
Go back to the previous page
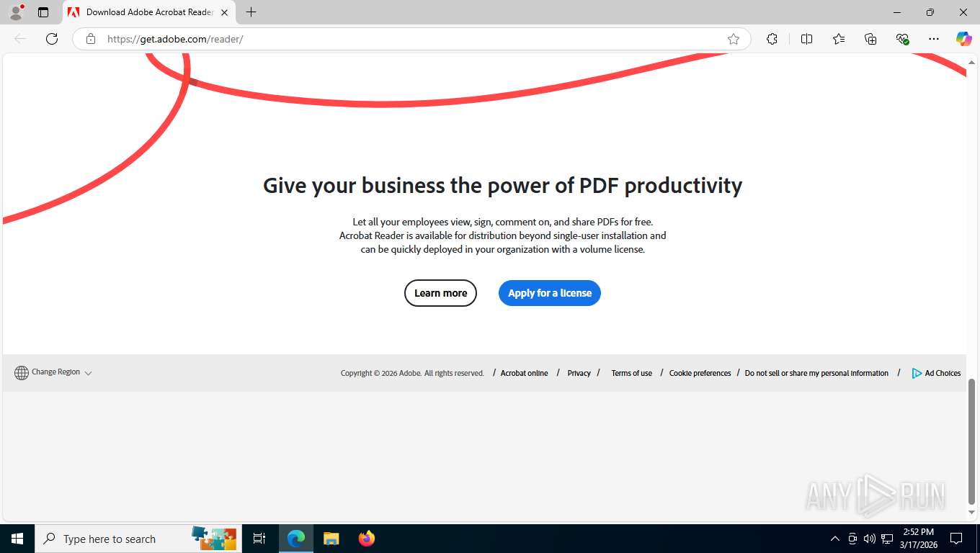pyautogui.click(x=20, y=39)
